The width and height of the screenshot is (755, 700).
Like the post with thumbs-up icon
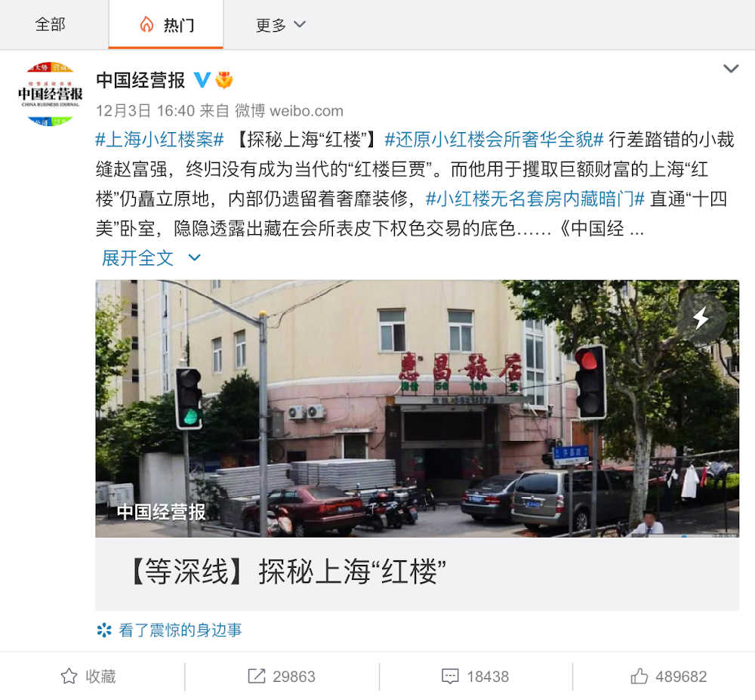[x=639, y=676]
